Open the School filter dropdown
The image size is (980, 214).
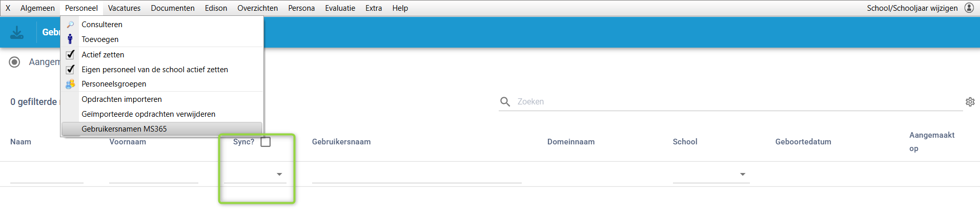coord(743,175)
